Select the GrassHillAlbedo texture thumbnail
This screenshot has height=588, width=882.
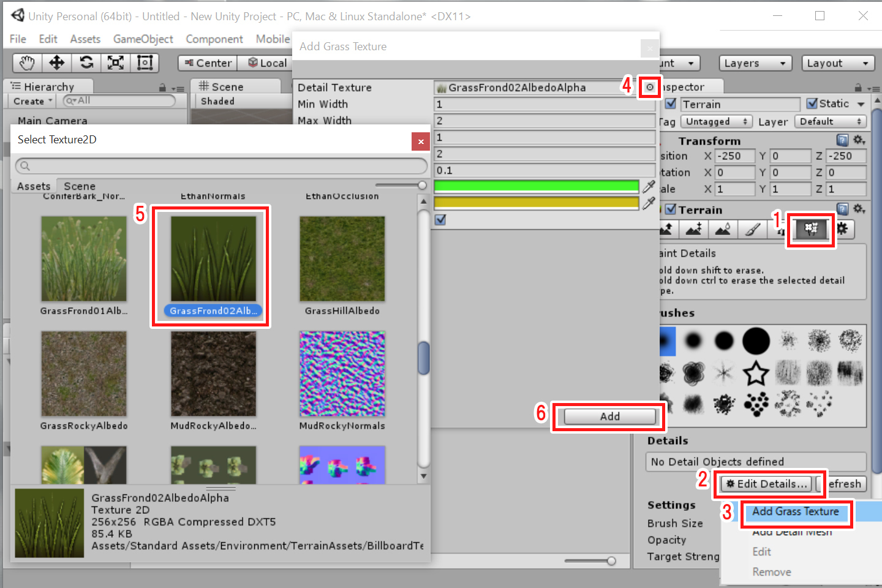[x=342, y=258]
